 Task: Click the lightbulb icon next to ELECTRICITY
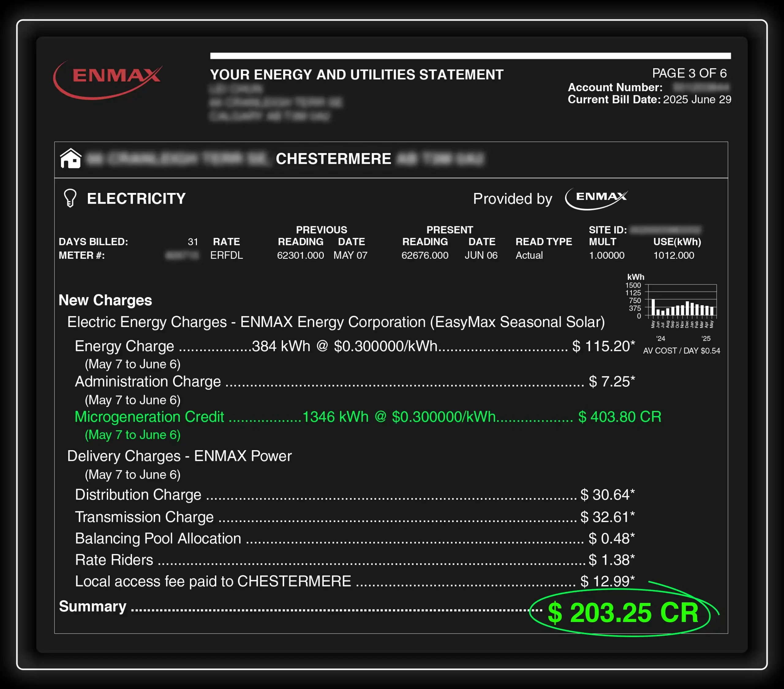click(x=70, y=198)
